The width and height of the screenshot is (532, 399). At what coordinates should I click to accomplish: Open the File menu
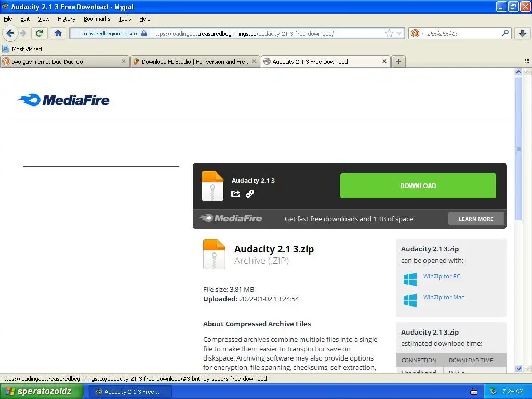(8, 19)
